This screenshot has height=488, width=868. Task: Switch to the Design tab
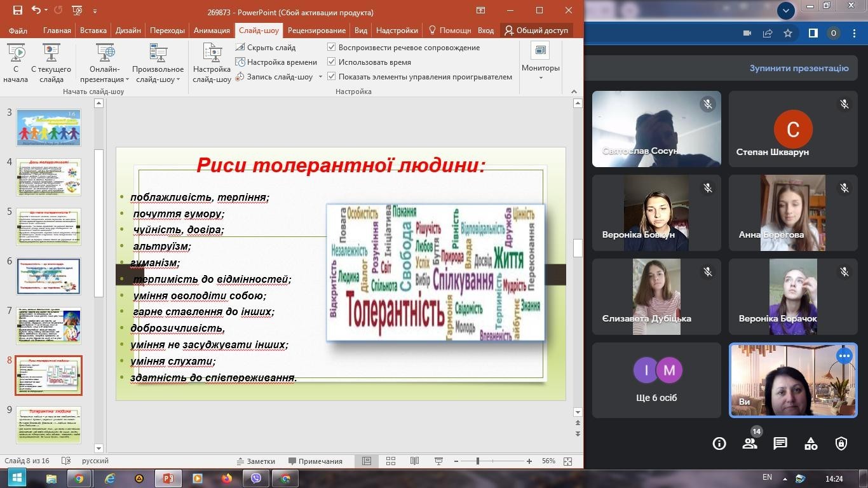click(128, 30)
